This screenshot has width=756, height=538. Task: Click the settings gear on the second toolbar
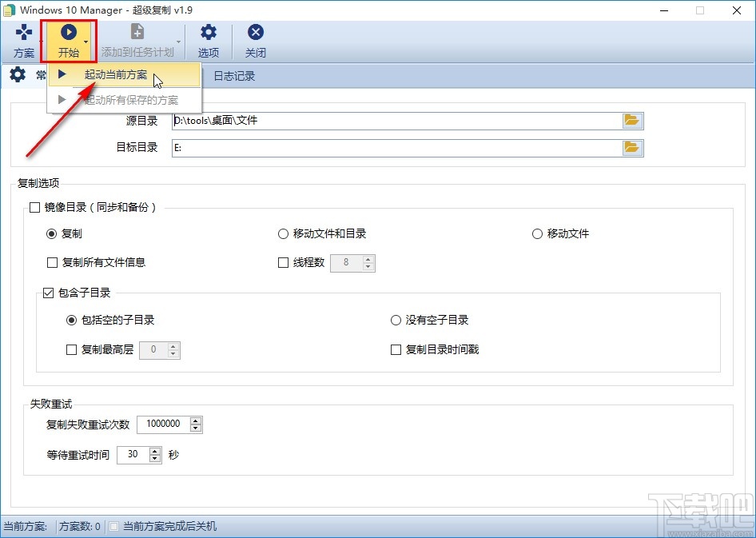click(17, 75)
